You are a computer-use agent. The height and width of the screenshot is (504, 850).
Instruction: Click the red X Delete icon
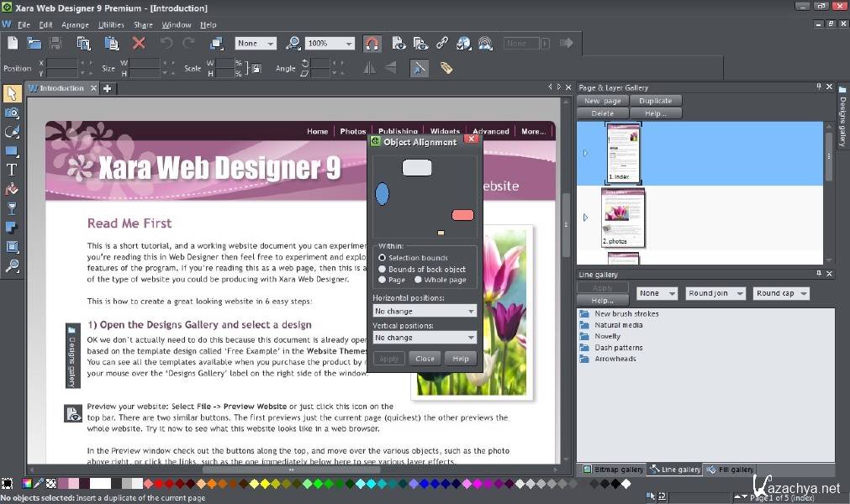[x=139, y=43]
